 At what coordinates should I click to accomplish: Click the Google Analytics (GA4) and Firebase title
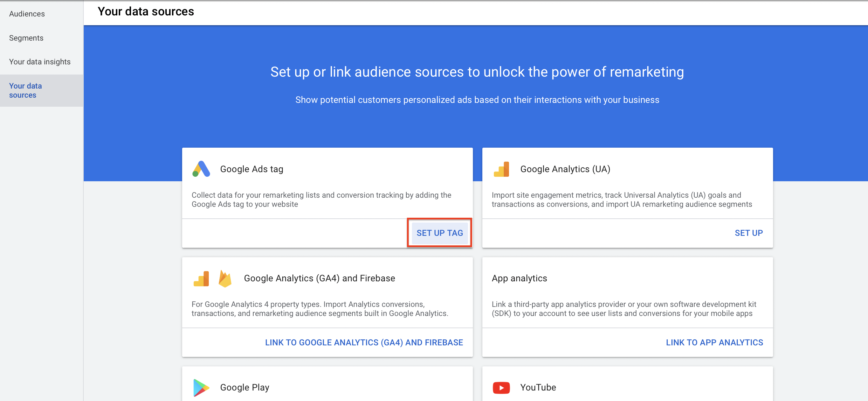pos(319,279)
